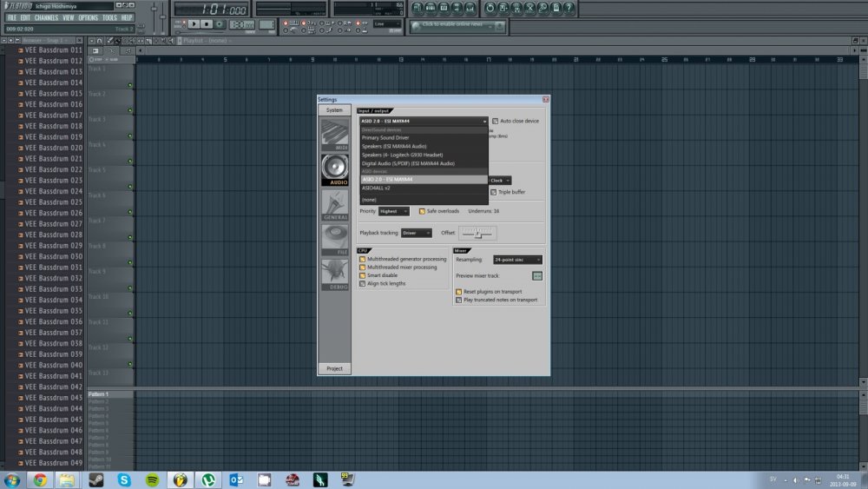Open Spotify from the taskbar
Viewport: 868px width, 489px height.
(x=152, y=479)
